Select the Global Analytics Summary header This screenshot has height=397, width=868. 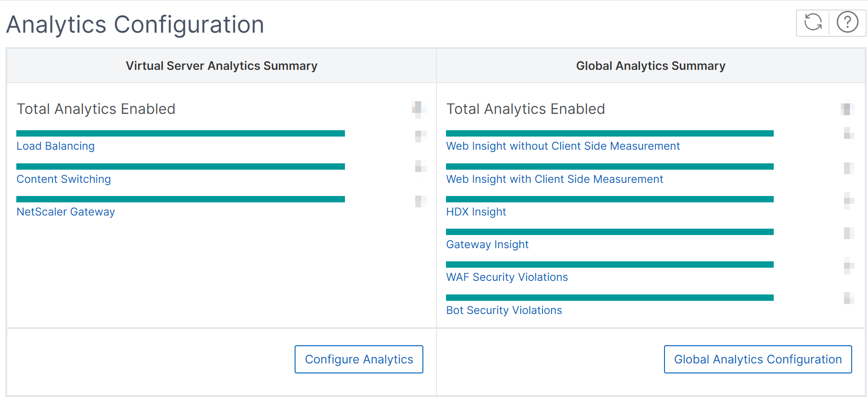click(x=650, y=66)
